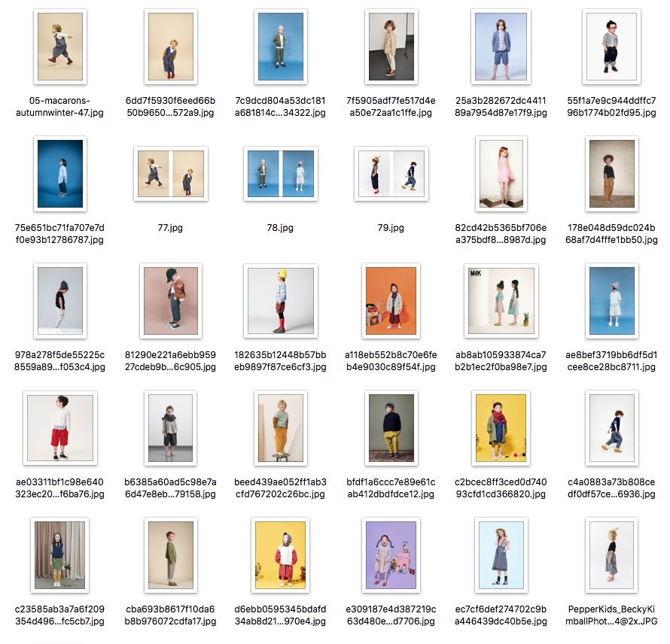Click file name starting 81290e221a6ebb959

pyautogui.click(x=170, y=361)
